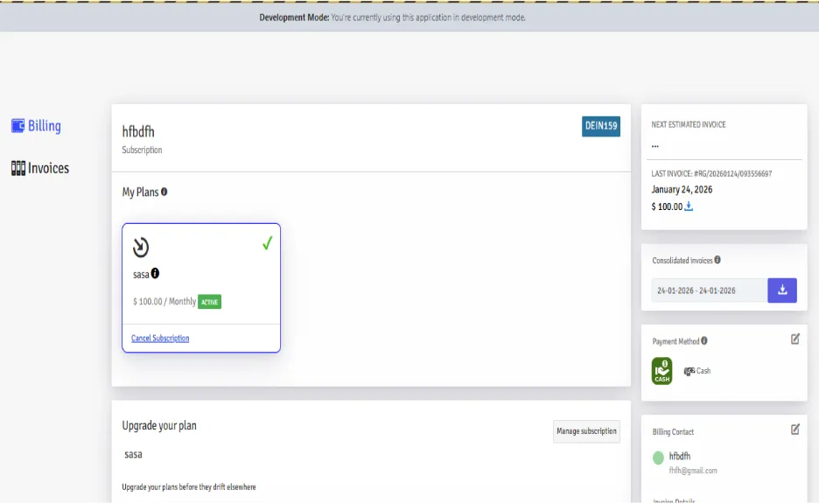
Task: Click the green billing contact avatar
Action: point(658,458)
